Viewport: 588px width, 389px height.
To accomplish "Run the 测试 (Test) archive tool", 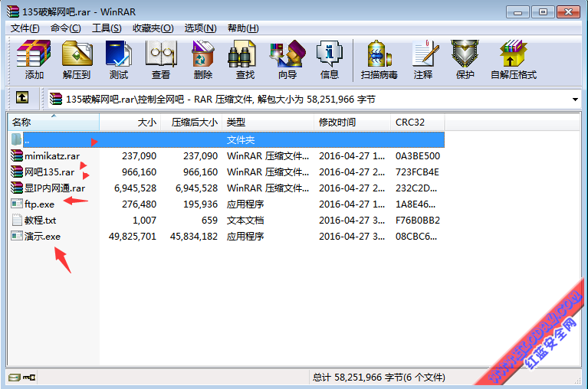I will click(x=119, y=59).
